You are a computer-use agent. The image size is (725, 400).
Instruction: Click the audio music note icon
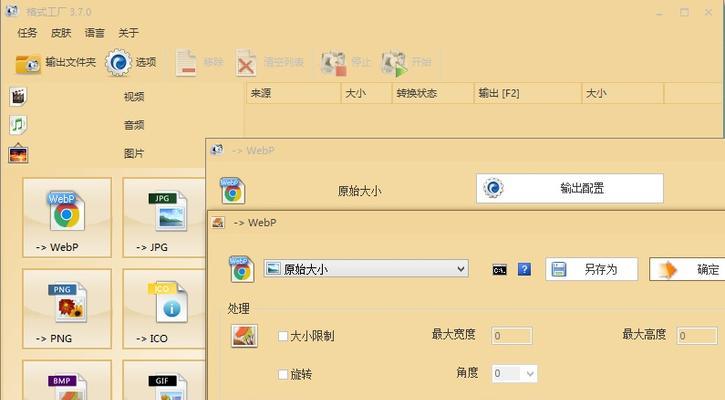click(x=18, y=125)
